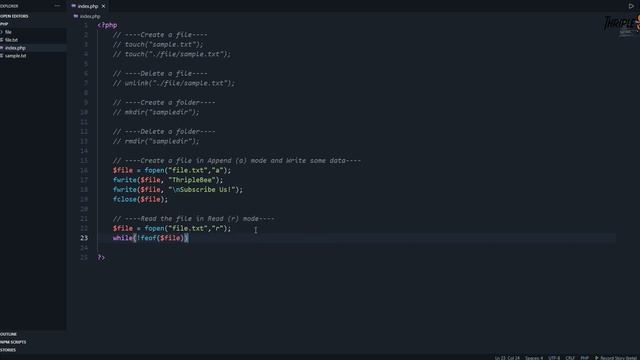The height and width of the screenshot is (360, 640).
Task: Click the 'Create a folder' comment
Action: 164,103
